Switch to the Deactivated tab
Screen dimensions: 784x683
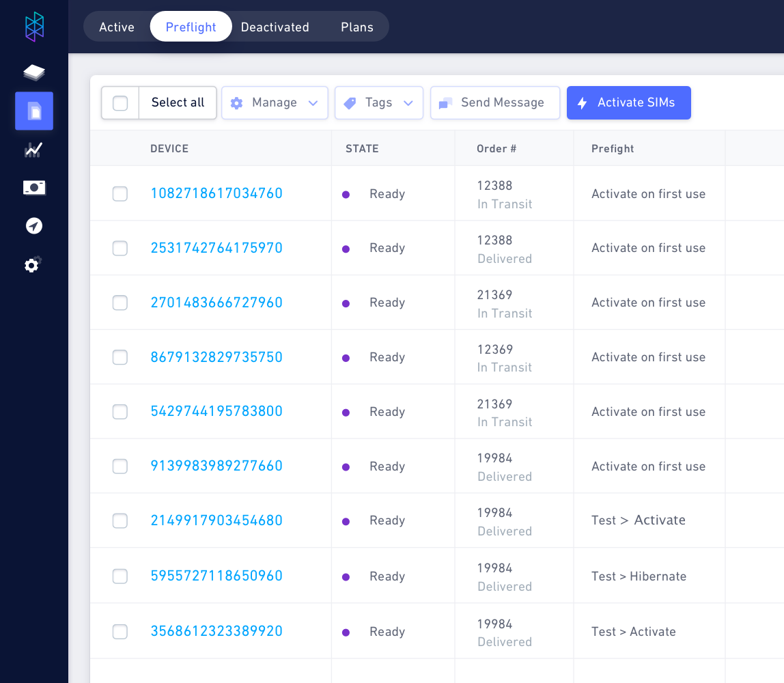(275, 27)
